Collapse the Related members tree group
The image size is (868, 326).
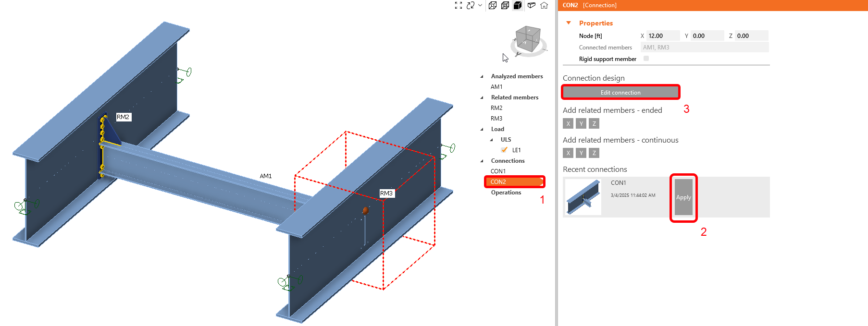482,97
